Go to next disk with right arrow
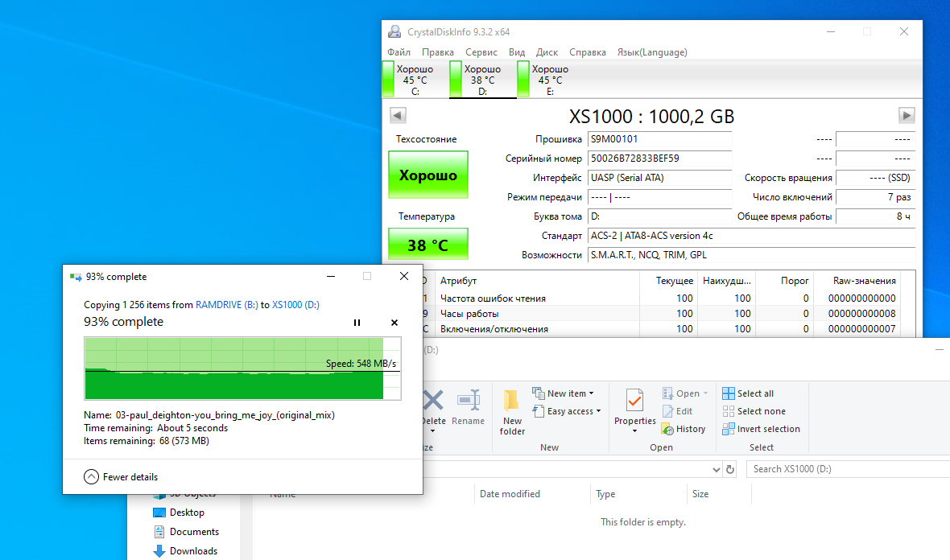Image resolution: width=950 pixels, height=560 pixels. (x=907, y=115)
